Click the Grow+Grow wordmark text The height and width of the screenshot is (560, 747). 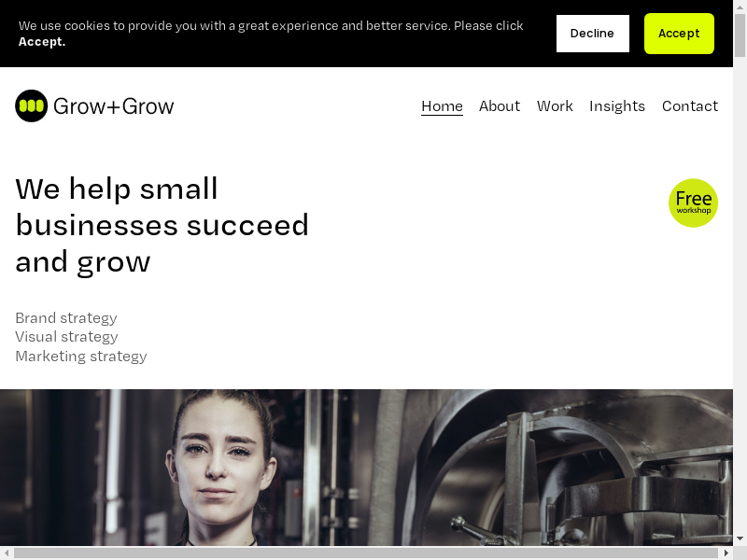(113, 106)
